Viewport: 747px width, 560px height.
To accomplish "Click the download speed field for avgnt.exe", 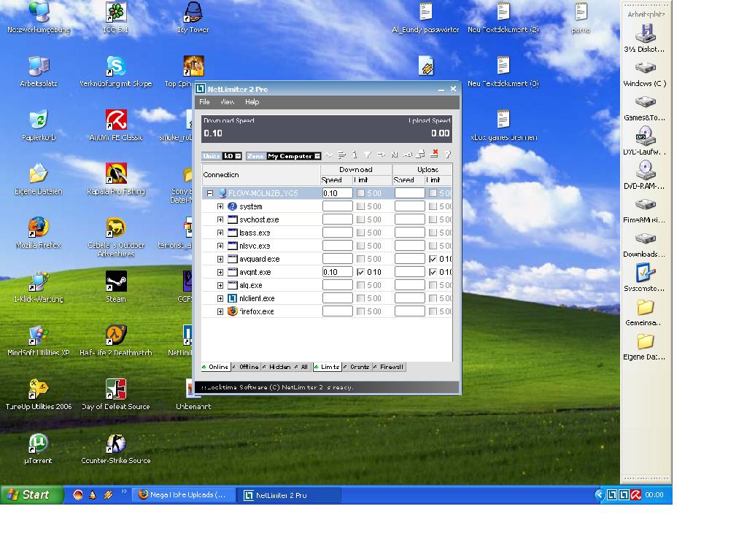I will pyautogui.click(x=337, y=272).
